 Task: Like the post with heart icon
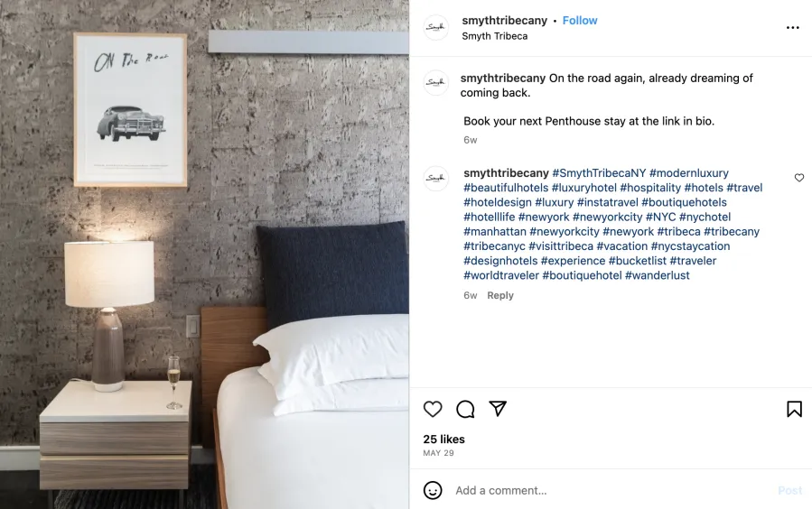433,409
